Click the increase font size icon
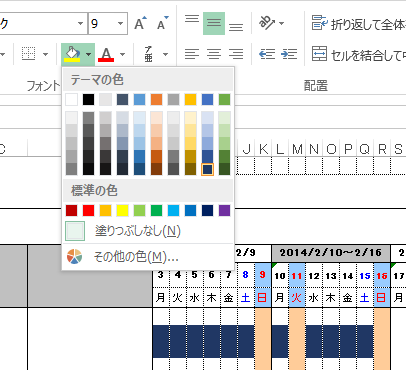The width and height of the screenshot is (406, 370). click(140, 23)
